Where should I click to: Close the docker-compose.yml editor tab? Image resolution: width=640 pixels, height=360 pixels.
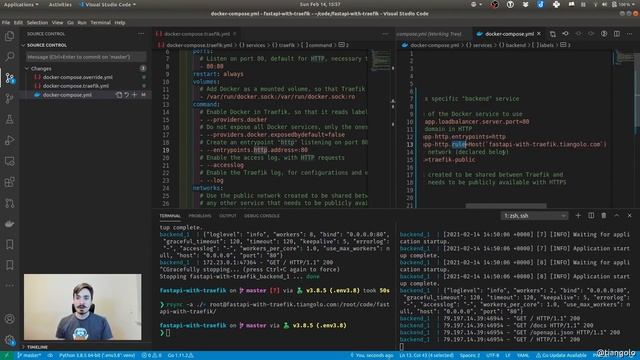[539, 34]
